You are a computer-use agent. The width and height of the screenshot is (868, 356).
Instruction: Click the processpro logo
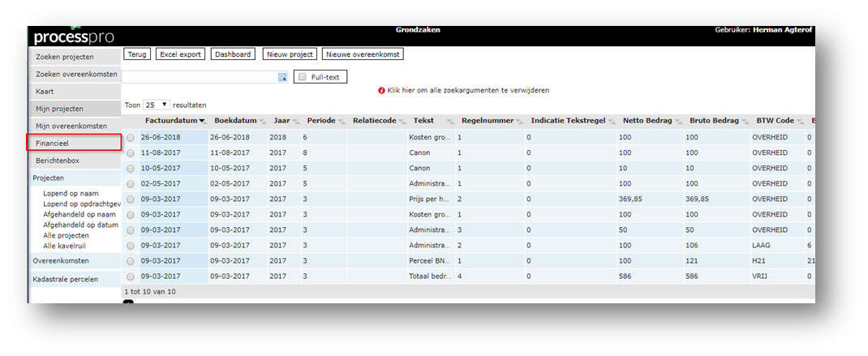tap(74, 37)
